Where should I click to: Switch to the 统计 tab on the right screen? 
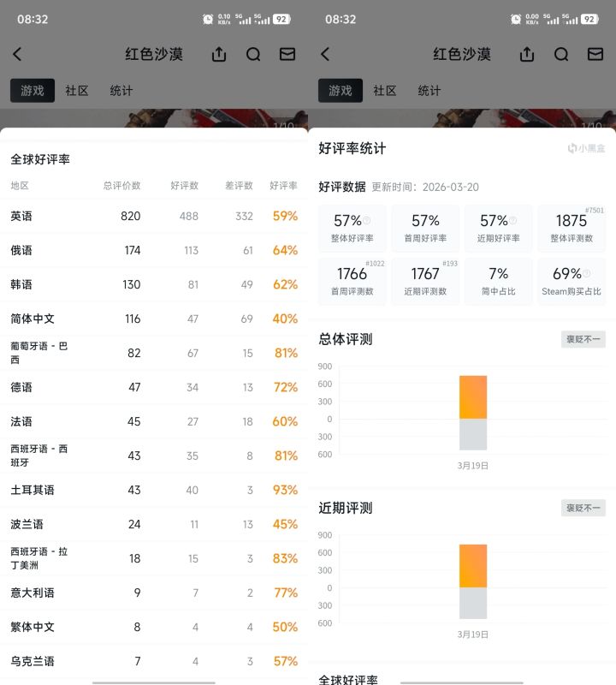429,91
